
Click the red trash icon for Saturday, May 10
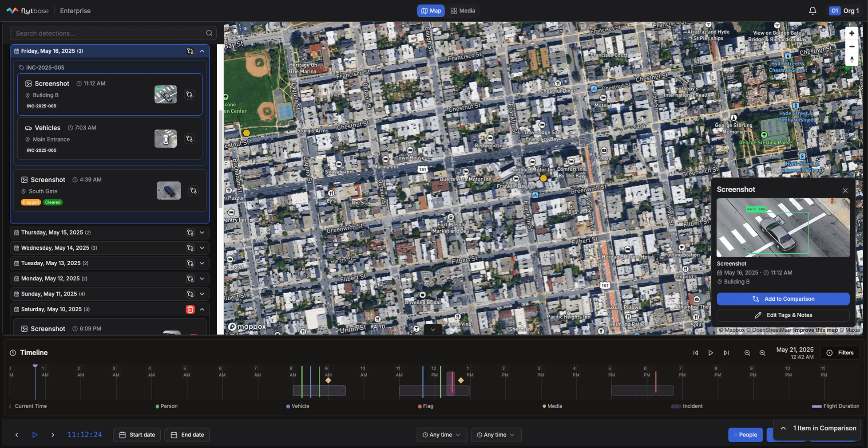pos(190,310)
